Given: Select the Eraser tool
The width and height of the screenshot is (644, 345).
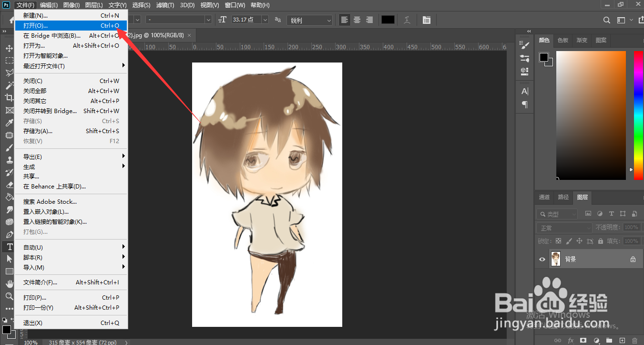Looking at the screenshot, I should (x=9, y=185).
